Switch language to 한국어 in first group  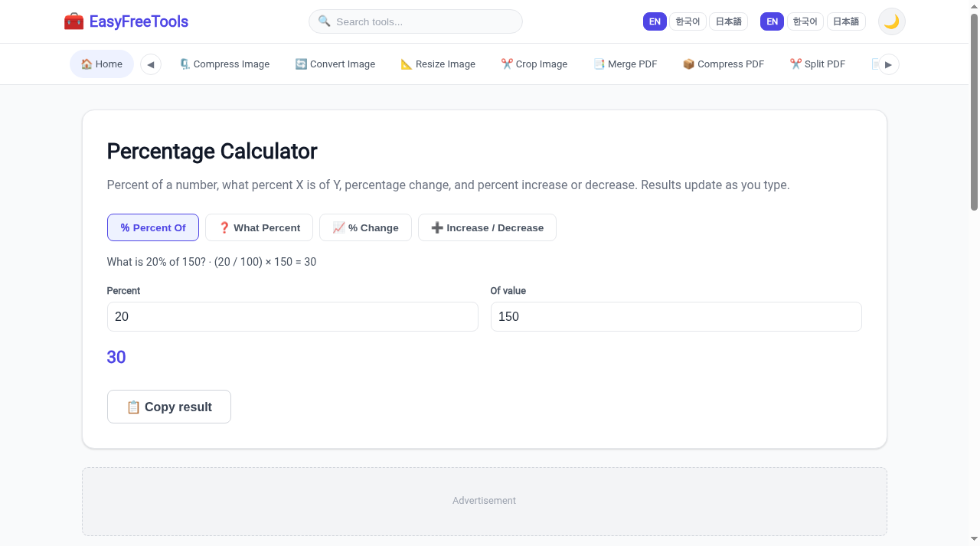pyautogui.click(x=688, y=21)
